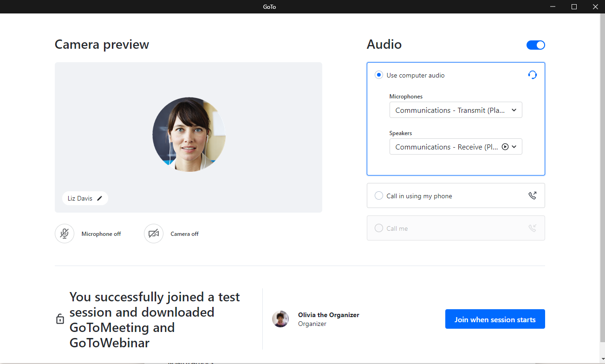Select Use computer audio radio button
The height and width of the screenshot is (364, 605).
click(379, 75)
